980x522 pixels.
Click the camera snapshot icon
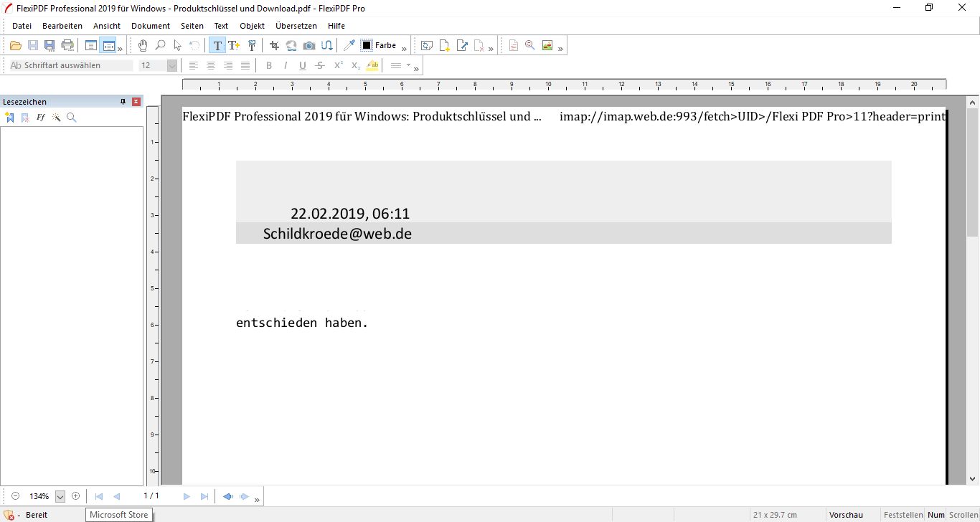[x=309, y=45]
